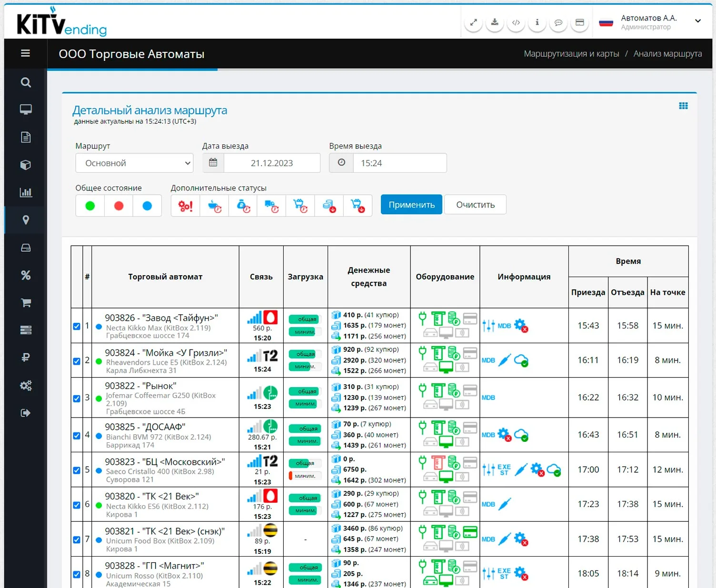Toggle the delivery truck timer status filter
Viewport: 716px width, 588px height.
tap(271, 206)
